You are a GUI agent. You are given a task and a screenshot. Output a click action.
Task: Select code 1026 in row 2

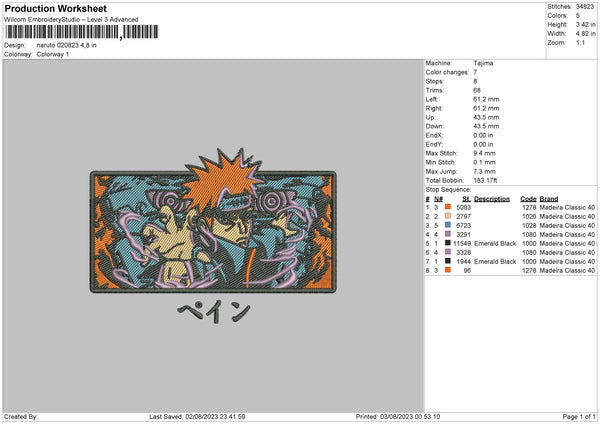[x=529, y=217]
